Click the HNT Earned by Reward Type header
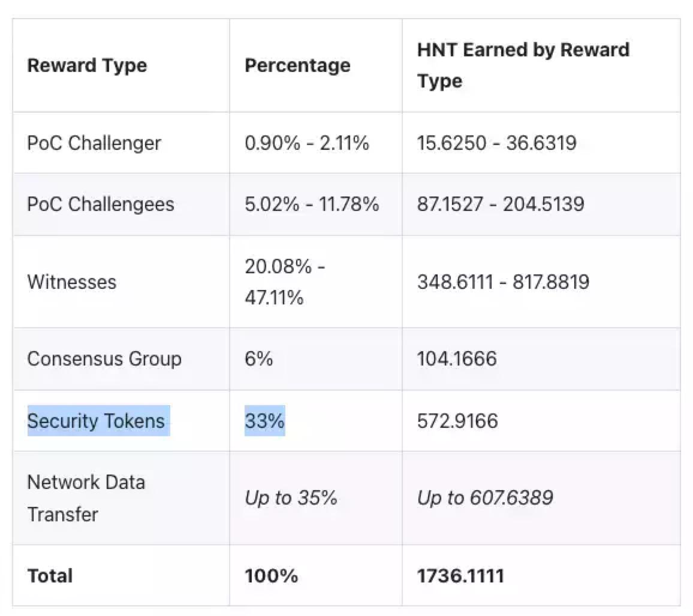Viewport: 693px width, 616px height. tap(523, 65)
